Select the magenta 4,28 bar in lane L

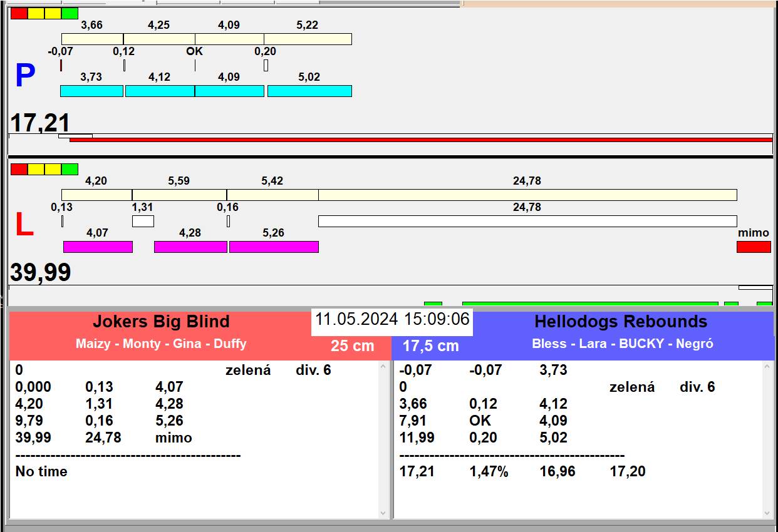click(x=190, y=247)
